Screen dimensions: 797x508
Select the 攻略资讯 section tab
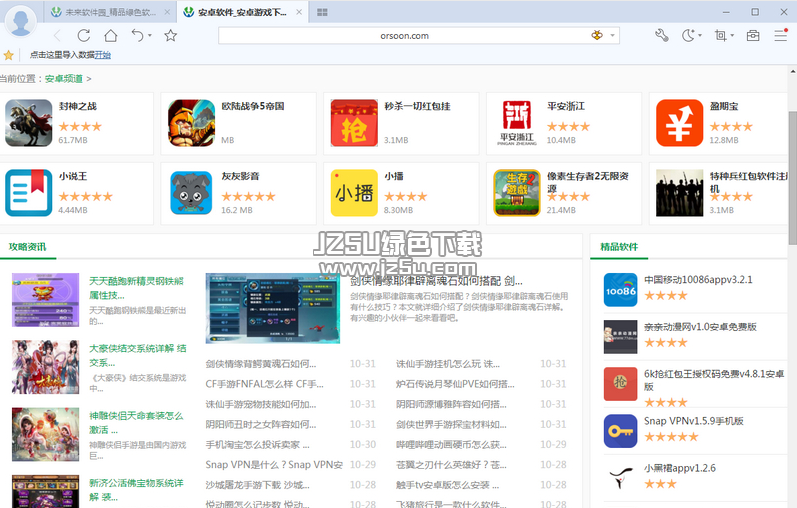click(x=27, y=247)
